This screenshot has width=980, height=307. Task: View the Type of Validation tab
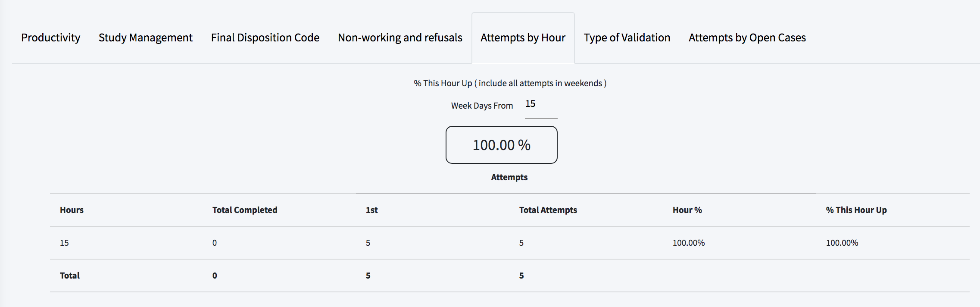[627, 38]
